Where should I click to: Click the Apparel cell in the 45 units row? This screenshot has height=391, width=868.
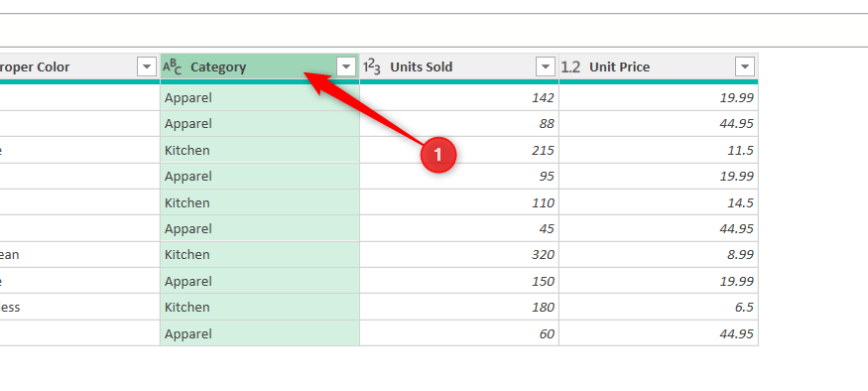(x=260, y=228)
